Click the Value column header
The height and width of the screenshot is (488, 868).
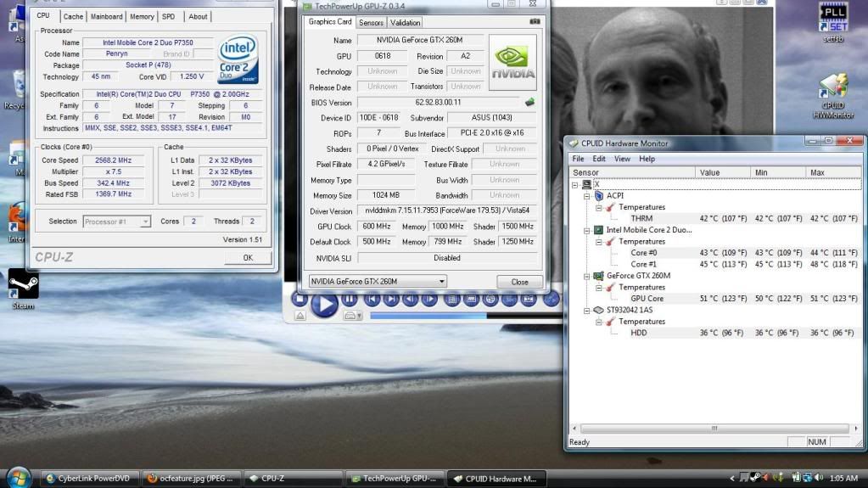pos(722,173)
